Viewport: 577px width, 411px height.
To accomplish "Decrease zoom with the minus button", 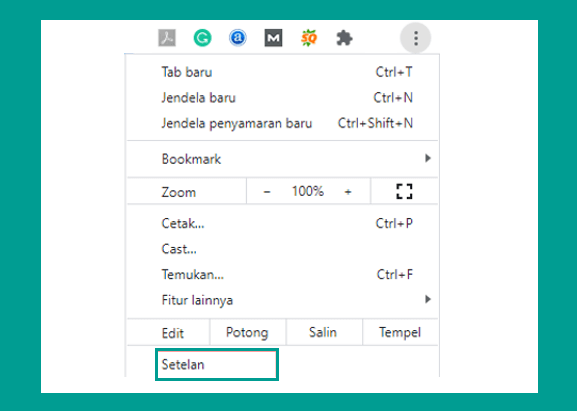I will pyautogui.click(x=267, y=192).
